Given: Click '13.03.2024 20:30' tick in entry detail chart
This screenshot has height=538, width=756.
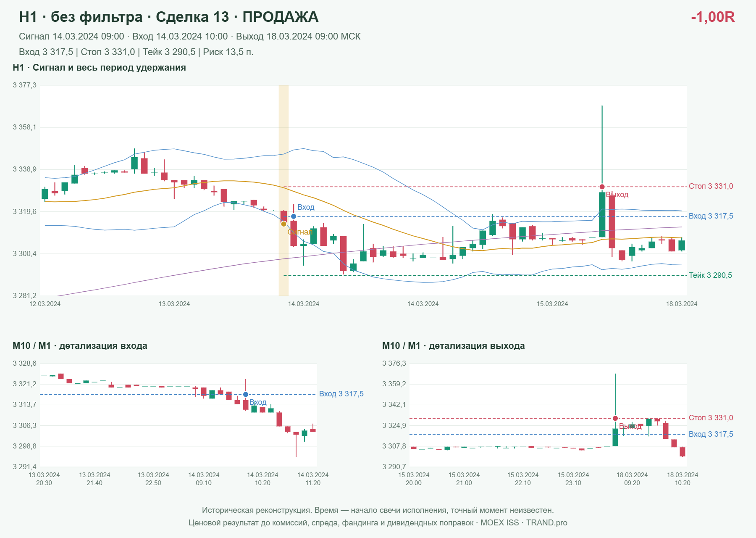Looking at the screenshot, I should (x=44, y=479).
